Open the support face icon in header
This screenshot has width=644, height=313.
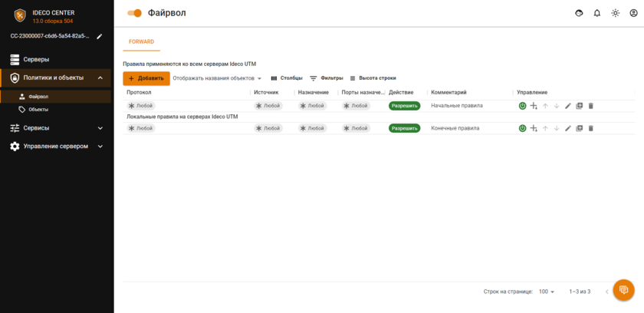pyautogui.click(x=580, y=13)
